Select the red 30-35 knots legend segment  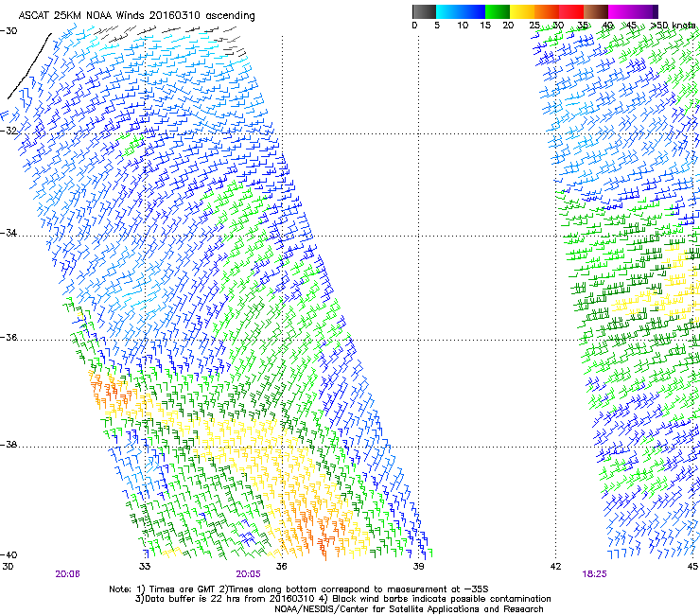click(571, 11)
